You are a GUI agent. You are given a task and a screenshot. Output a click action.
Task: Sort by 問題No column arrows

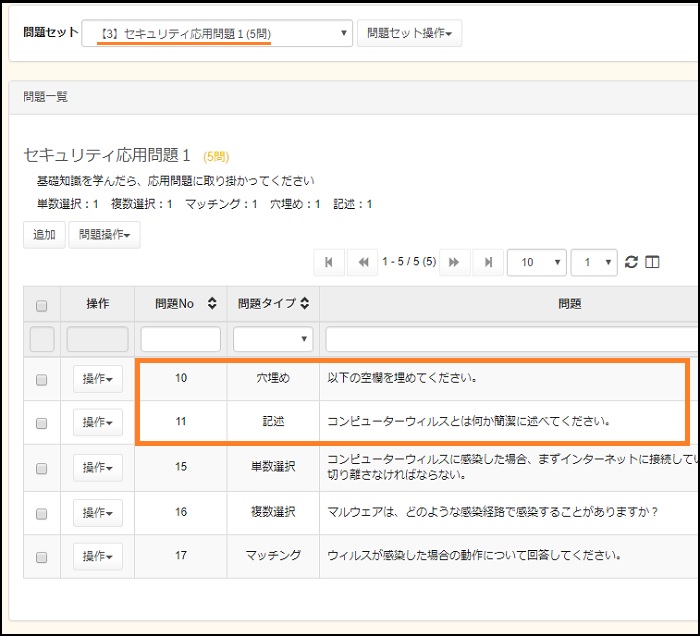pyautogui.click(x=212, y=304)
